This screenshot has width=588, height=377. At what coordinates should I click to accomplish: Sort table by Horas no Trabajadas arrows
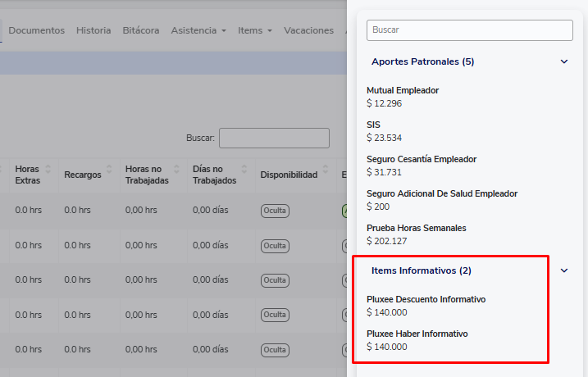[179, 169]
